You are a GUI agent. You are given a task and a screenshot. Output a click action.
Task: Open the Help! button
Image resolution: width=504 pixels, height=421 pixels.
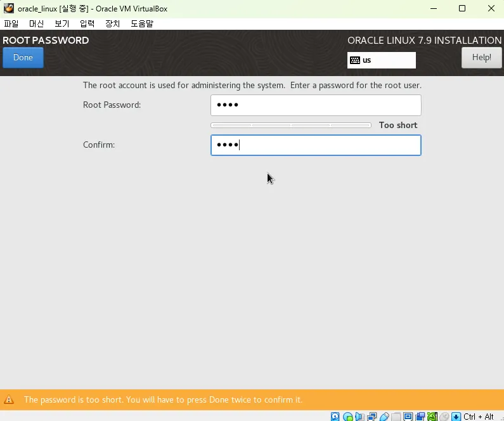[x=482, y=58]
